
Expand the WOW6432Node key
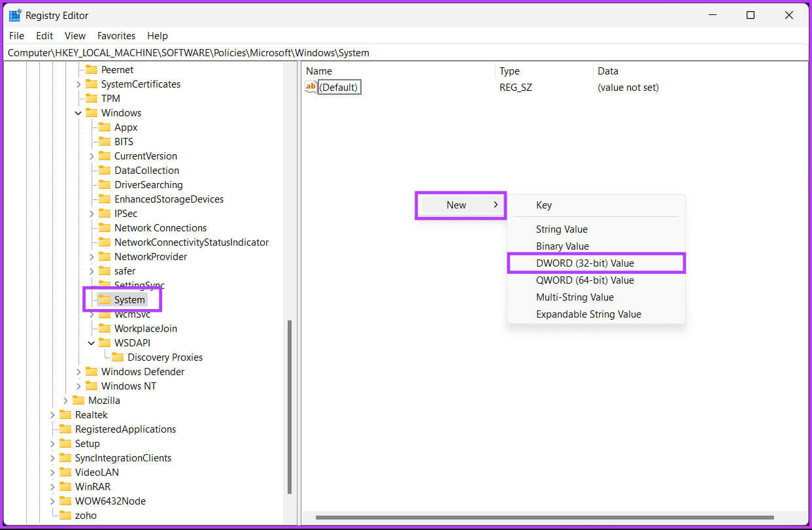pyautogui.click(x=52, y=501)
